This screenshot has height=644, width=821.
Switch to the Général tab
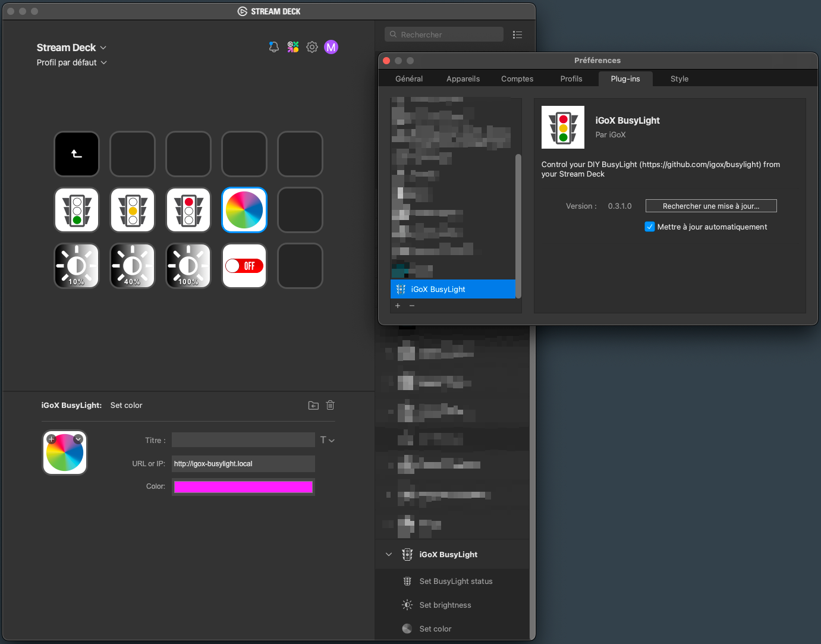[408, 78]
